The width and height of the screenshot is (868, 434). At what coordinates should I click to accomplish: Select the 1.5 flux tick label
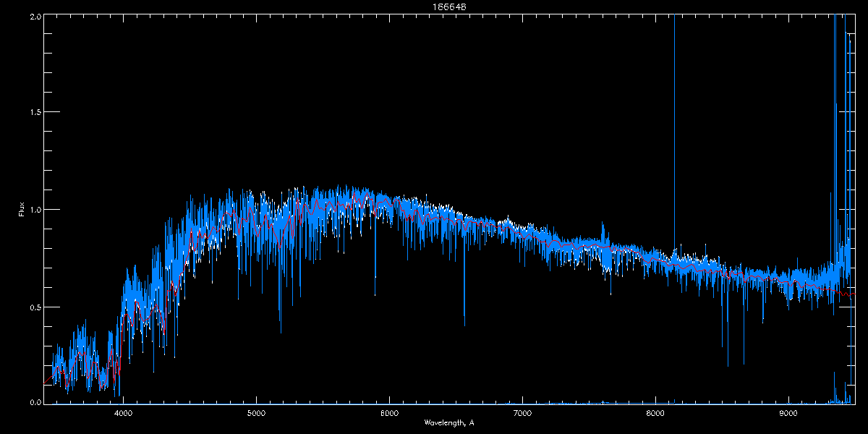click(x=35, y=112)
